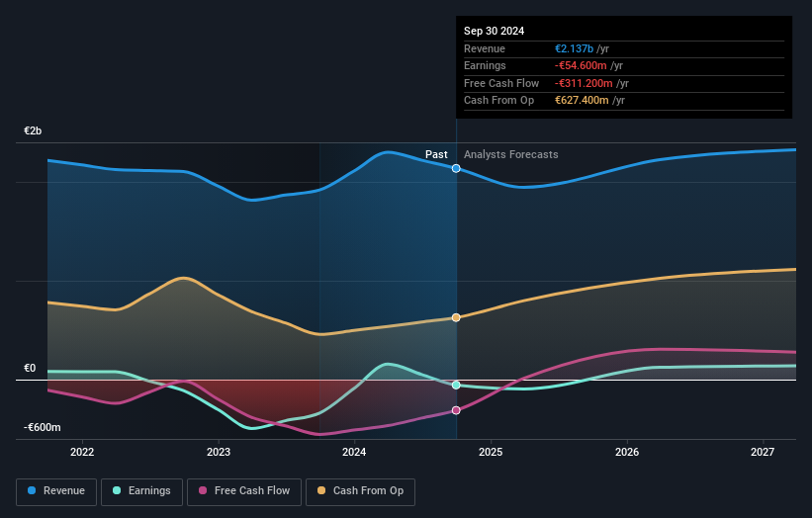Click the 'Cash From Op' label in tooltip
This screenshot has height=518, width=812.
pyautogui.click(x=498, y=101)
